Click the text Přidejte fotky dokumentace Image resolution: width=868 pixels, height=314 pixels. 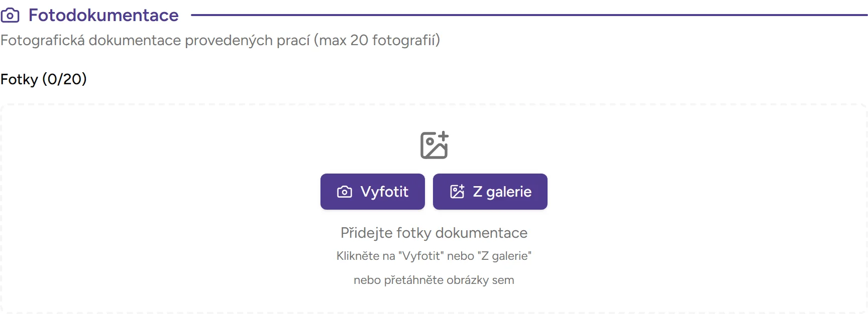(433, 232)
